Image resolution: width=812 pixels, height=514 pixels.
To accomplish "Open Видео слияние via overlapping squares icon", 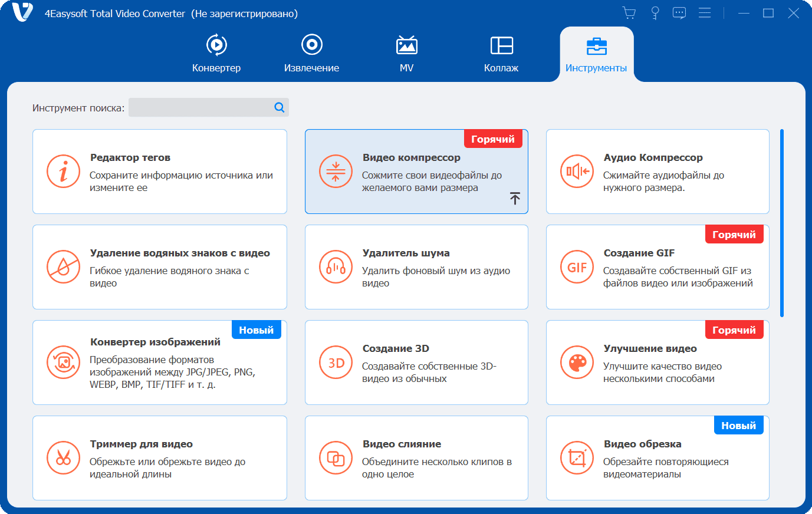I will click(336, 458).
